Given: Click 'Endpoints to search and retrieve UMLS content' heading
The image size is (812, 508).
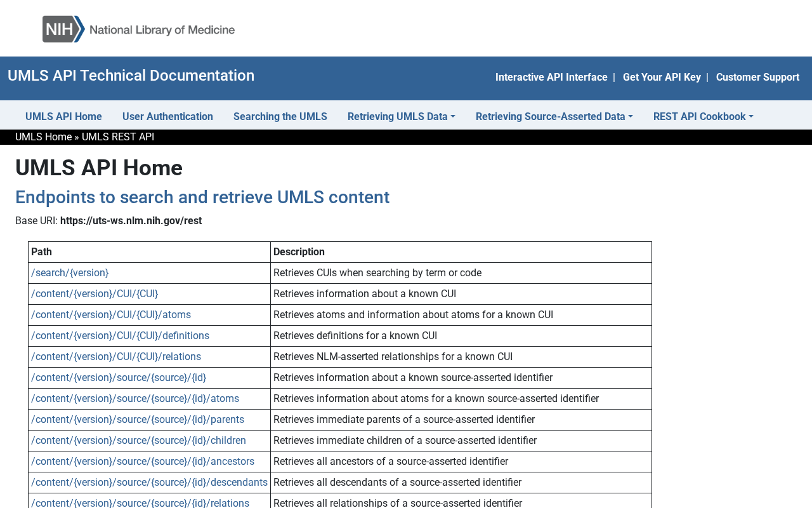Looking at the screenshot, I should pos(202,197).
